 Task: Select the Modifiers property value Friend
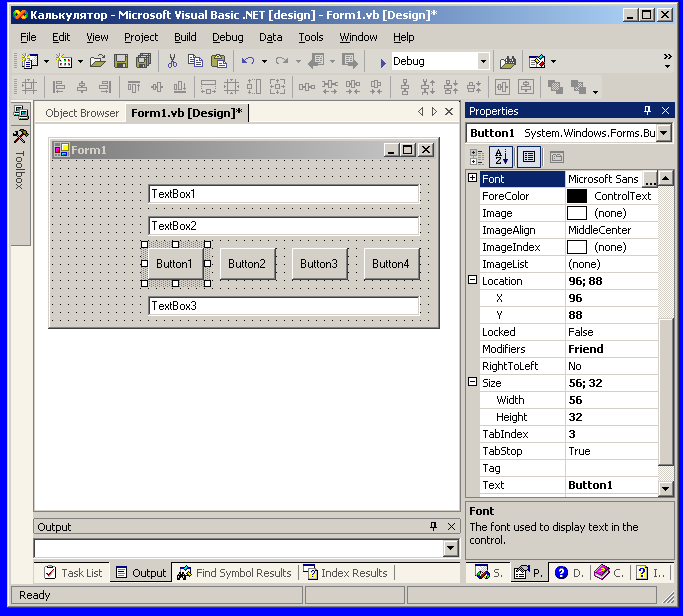click(586, 349)
